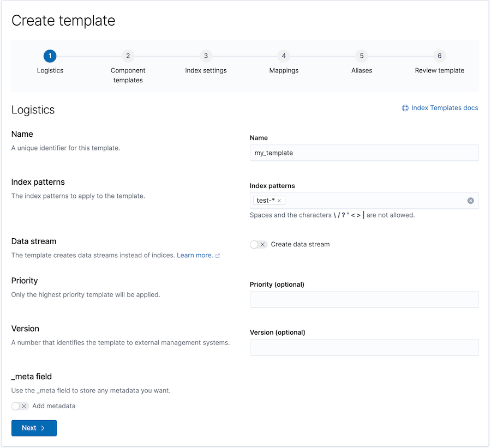Click the Version optional input field

pyautogui.click(x=364, y=347)
